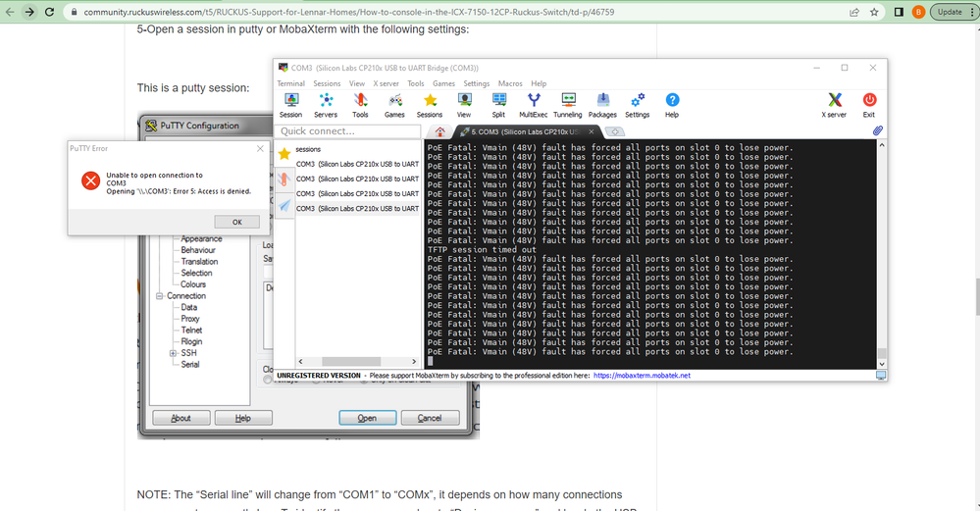Click the Open button in PuTTY Configuration
The image size is (980, 511).
tap(368, 418)
